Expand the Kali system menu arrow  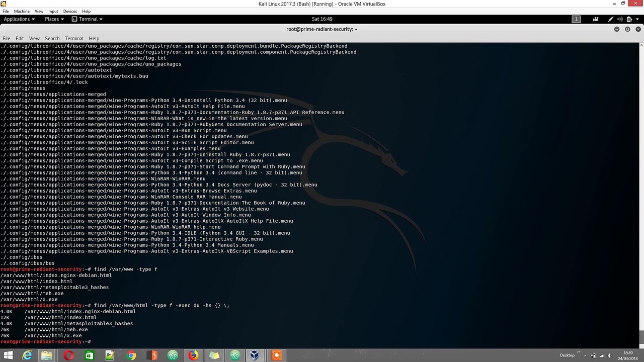(638, 19)
